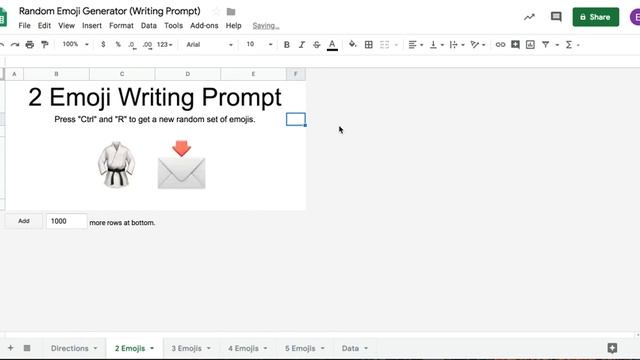Open the zoom 100% dropdown

[x=75, y=44]
